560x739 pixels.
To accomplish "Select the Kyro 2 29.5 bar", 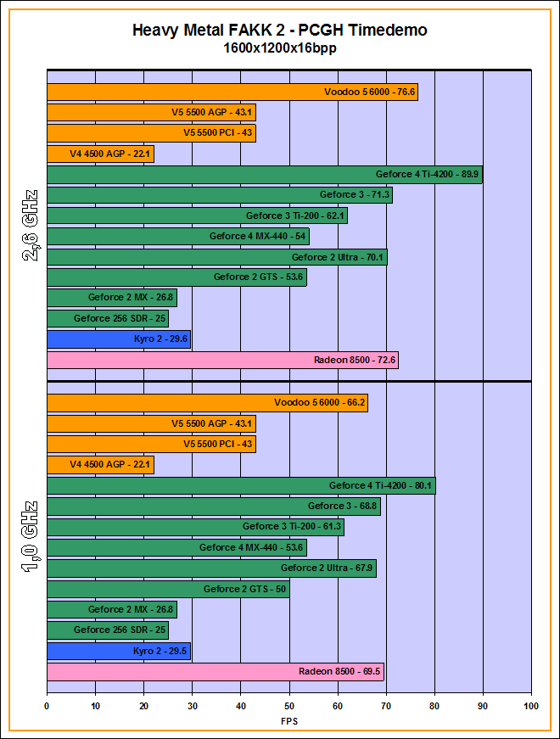I will pyautogui.click(x=118, y=652).
